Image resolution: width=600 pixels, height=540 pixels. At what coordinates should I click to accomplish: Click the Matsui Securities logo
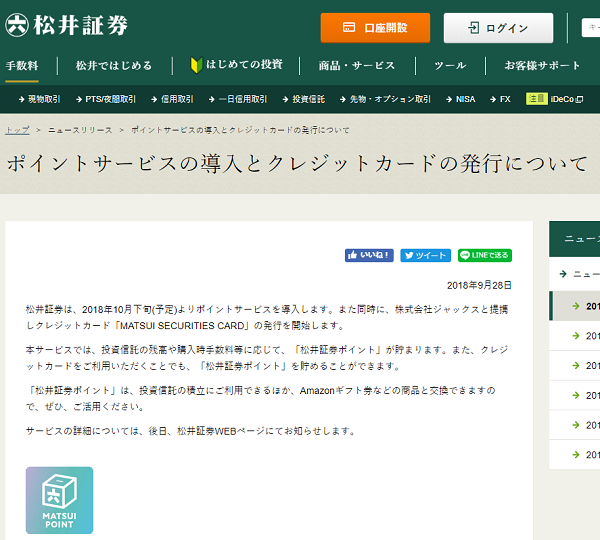pyautogui.click(x=66, y=25)
